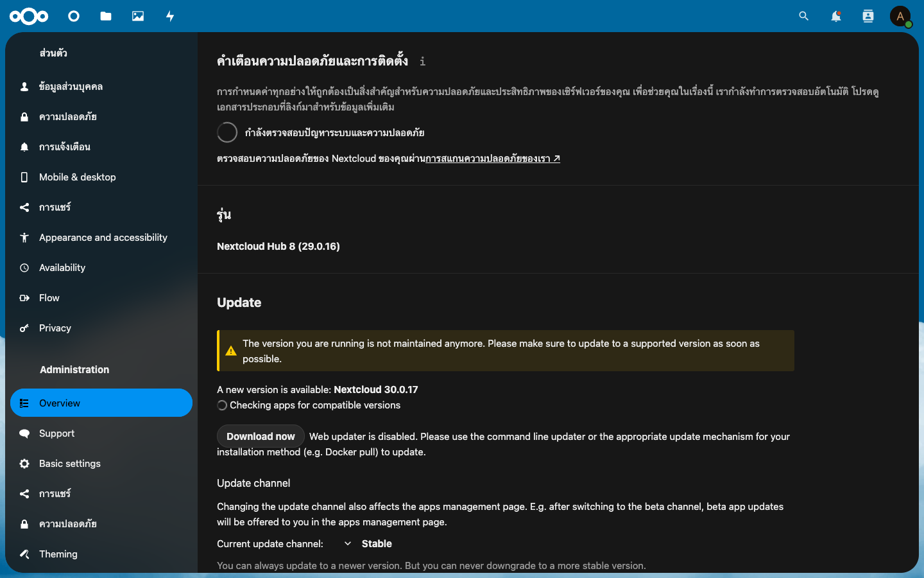Click the list icon for Overview
Viewport: 924px width, 578px height.
click(24, 403)
